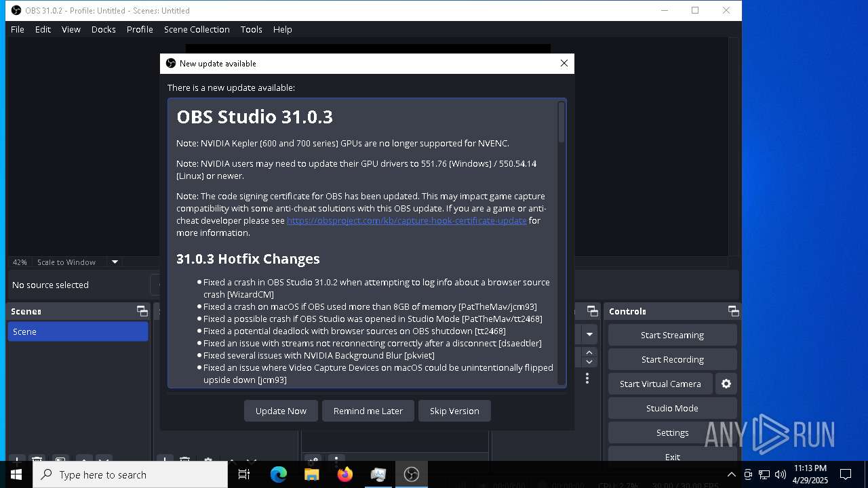Click the OBS Studio 31.0.3 heading
Image resolution: width=868 pixels, height=488 pixels.
click(254, 117)
